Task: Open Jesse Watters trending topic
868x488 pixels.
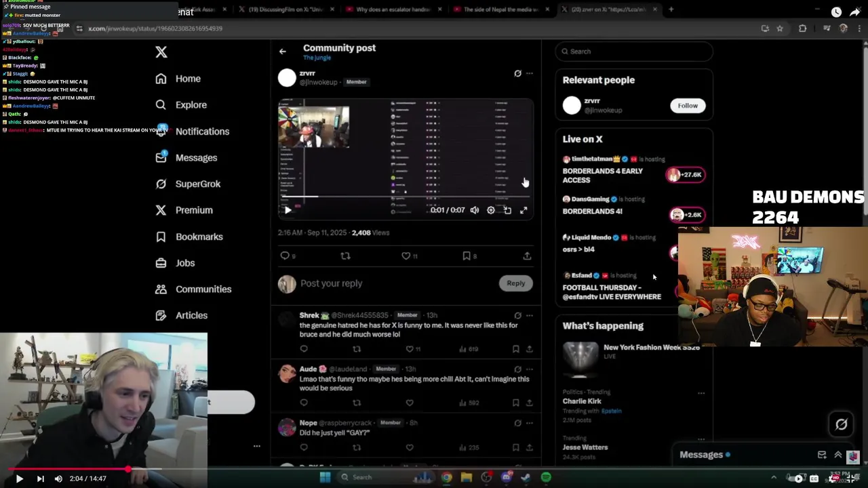Action: [585, 447]
